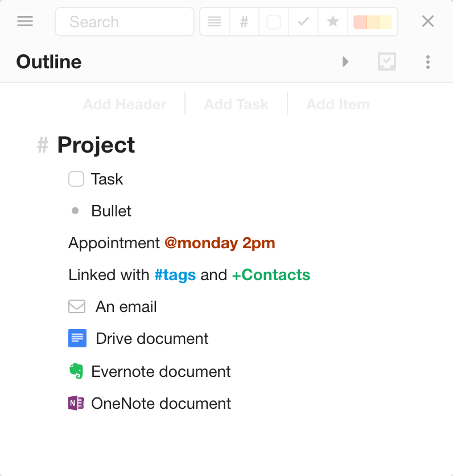Open the email envelope icon
The width and height of the screenshot is (453, 476).
click(x=77, y=306)
